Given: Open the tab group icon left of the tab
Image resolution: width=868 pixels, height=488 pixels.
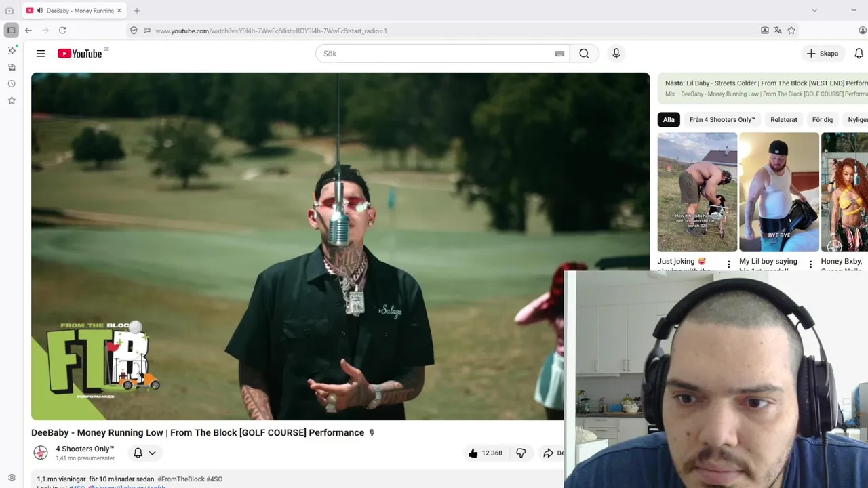Looking at the screenshot, I should [x=9, y=11].
